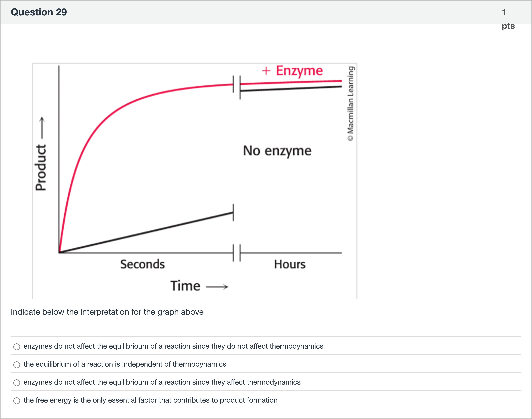Select the 'do not affect thermodynamics' radio option

(x=17, y=347)
